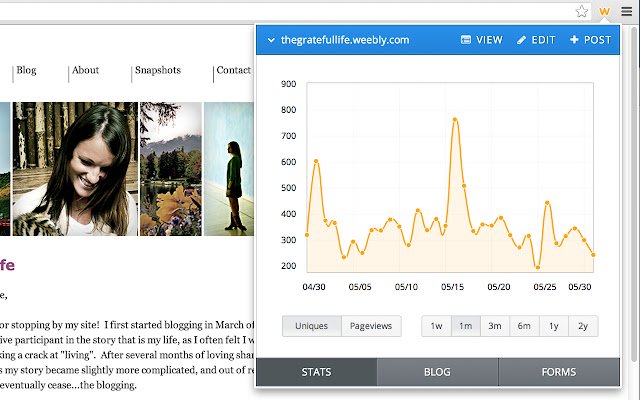Image resolution: width=640 pixels, height=400 pixels.
Task: Switch chart to Uniques
Action: [311, 326]
